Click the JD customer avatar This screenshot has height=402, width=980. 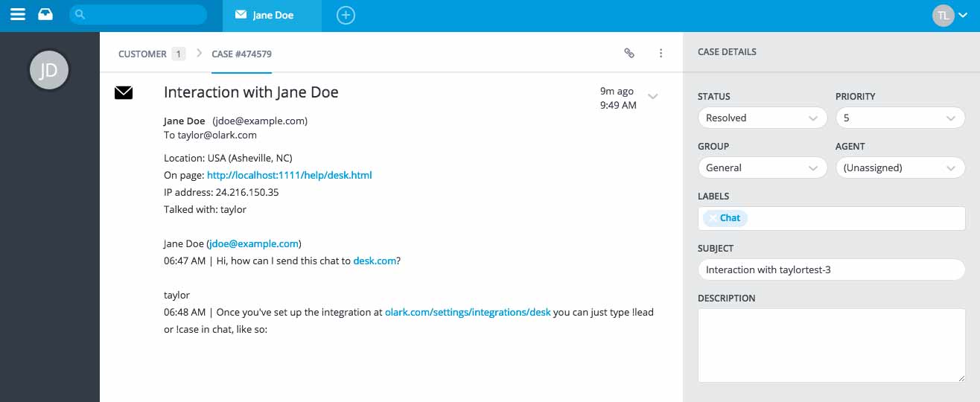(48, 71)
